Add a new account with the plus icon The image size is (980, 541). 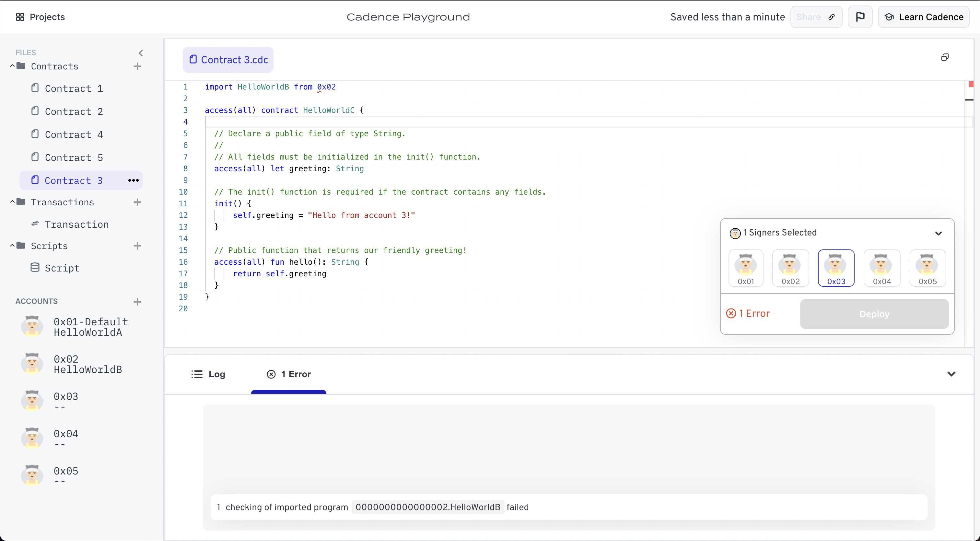137,302
